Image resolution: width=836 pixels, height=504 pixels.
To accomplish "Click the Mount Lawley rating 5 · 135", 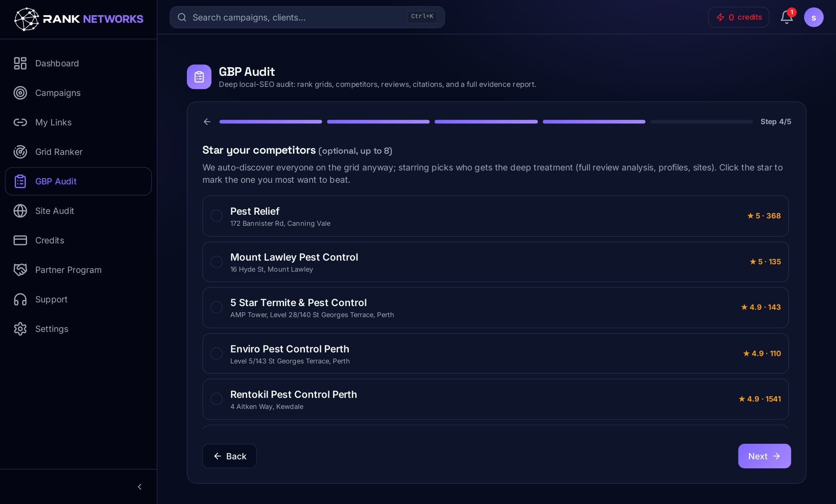I will click(765, 261).
